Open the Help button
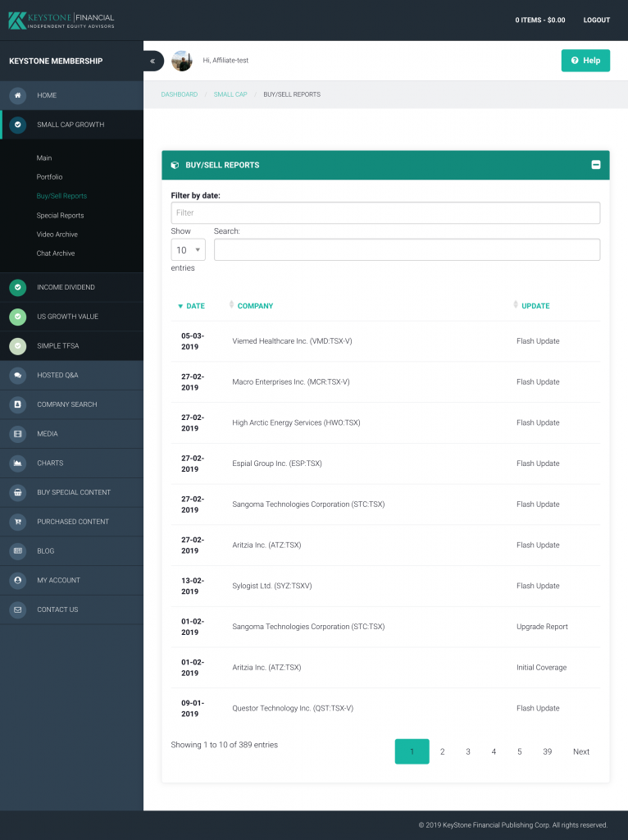The image size is (628, 840). pyautogui.click(x=585, y=61)
